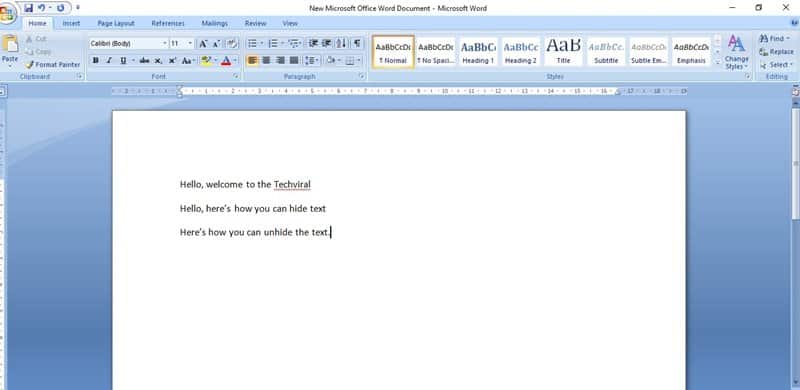Open the Paragraph dialog launcher
Screen dimensions: 800x390
click(361, 77)
